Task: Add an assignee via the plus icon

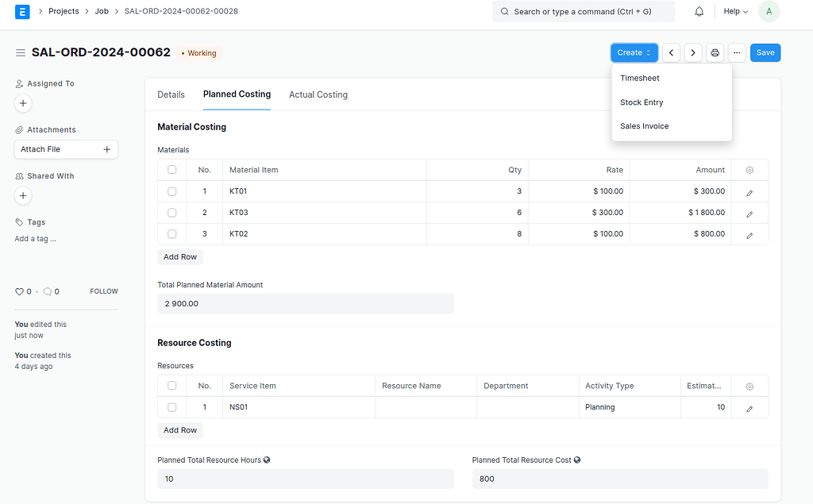Action: pos(22,103)
